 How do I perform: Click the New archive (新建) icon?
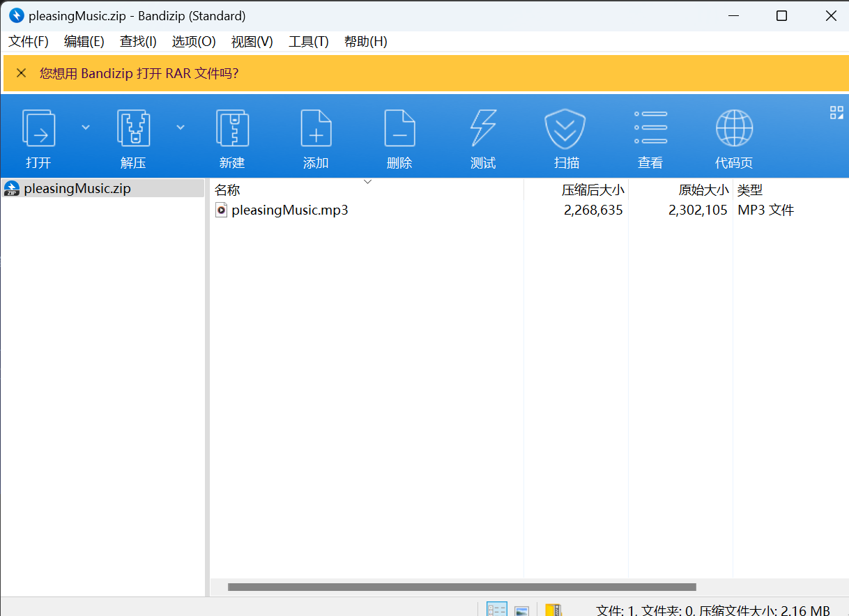232,128
